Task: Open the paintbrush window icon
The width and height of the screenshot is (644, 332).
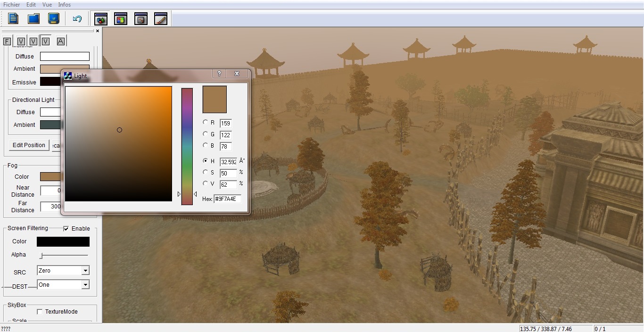Action: point(161,19)
